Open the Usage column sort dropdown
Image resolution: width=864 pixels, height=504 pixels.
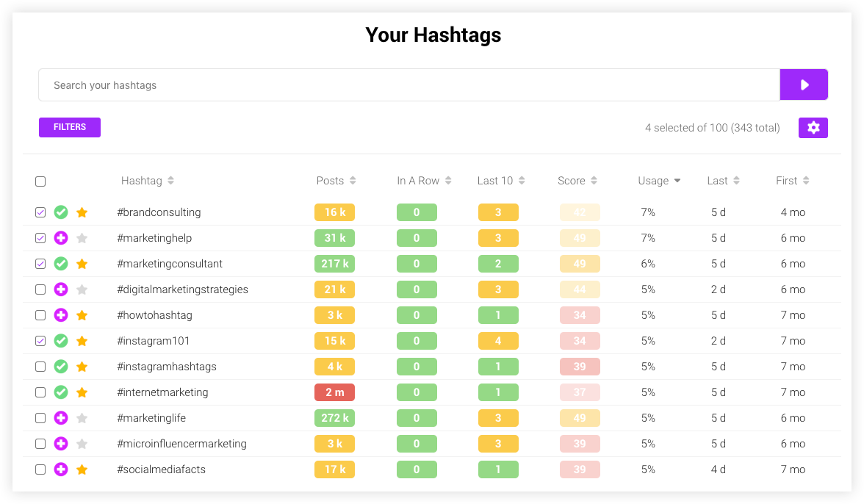click(x=677, y=180)
